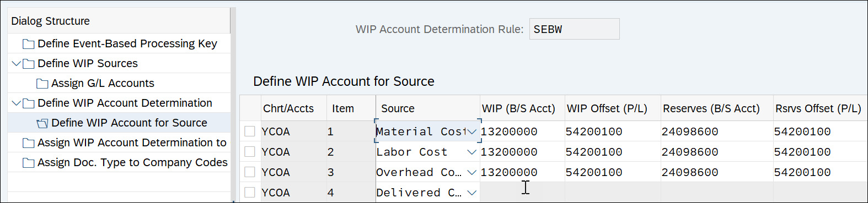Viewport: 868px width, 203px height.
Task: Click the Assign G/L Accounts folder icon
Action: point(42,84)
